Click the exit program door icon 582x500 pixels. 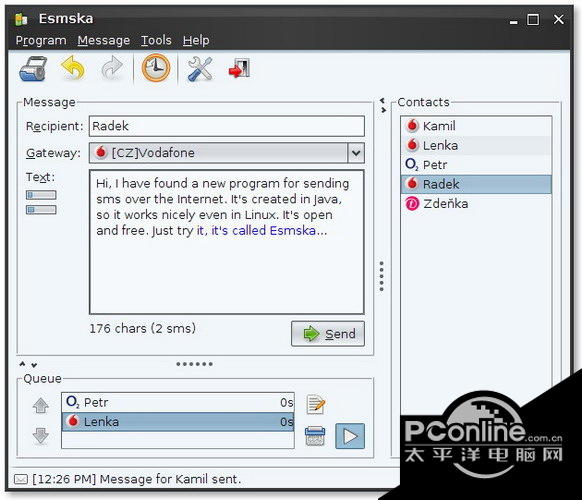click(x=239, y=68)
